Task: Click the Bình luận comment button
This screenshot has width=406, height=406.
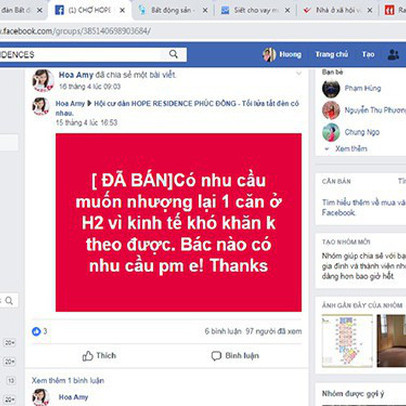Action: (235, 356)
